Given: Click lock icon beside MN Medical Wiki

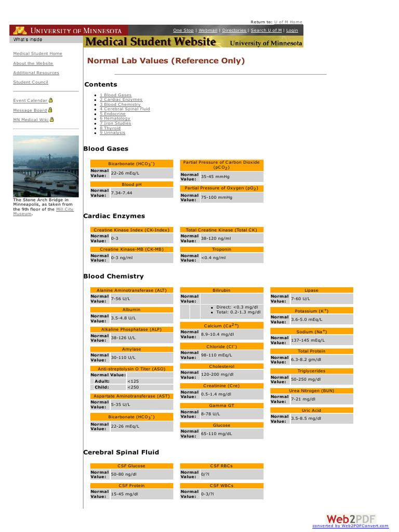Looking at the screenshot, I should (x=51, y=119).
